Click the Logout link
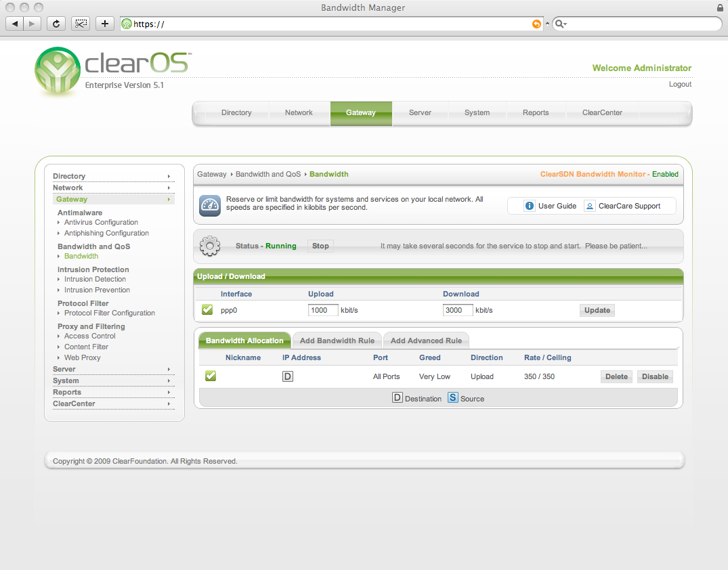728x570 pixels. (x=680, y=84)
